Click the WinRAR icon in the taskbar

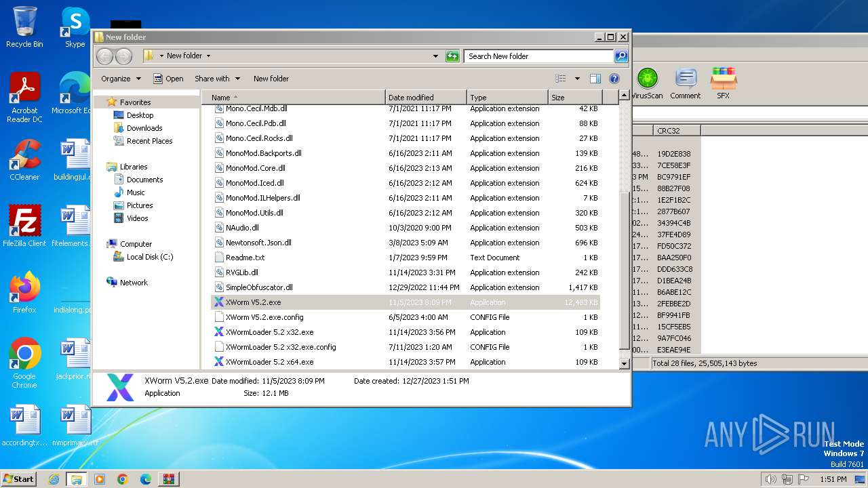(168, 479)
